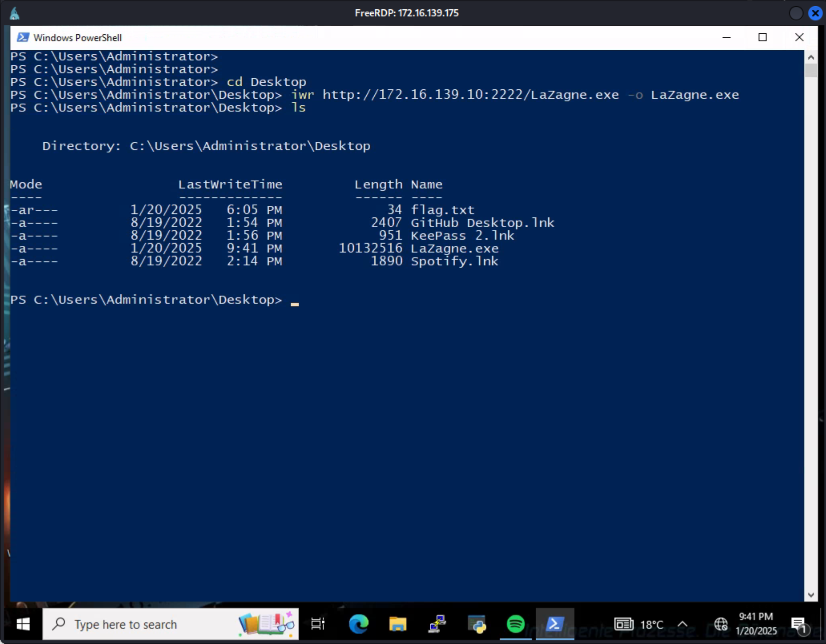
Task: Open File Explorer from the taskbar
Action: [x=397, y=624]
